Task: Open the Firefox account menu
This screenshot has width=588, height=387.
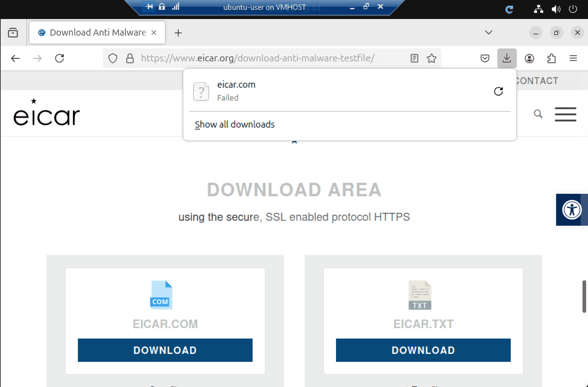Action: click(x=529, y=58)
